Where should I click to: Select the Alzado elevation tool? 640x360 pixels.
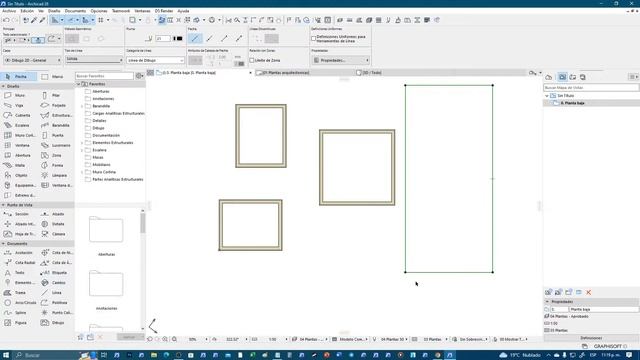coord(54,214)
